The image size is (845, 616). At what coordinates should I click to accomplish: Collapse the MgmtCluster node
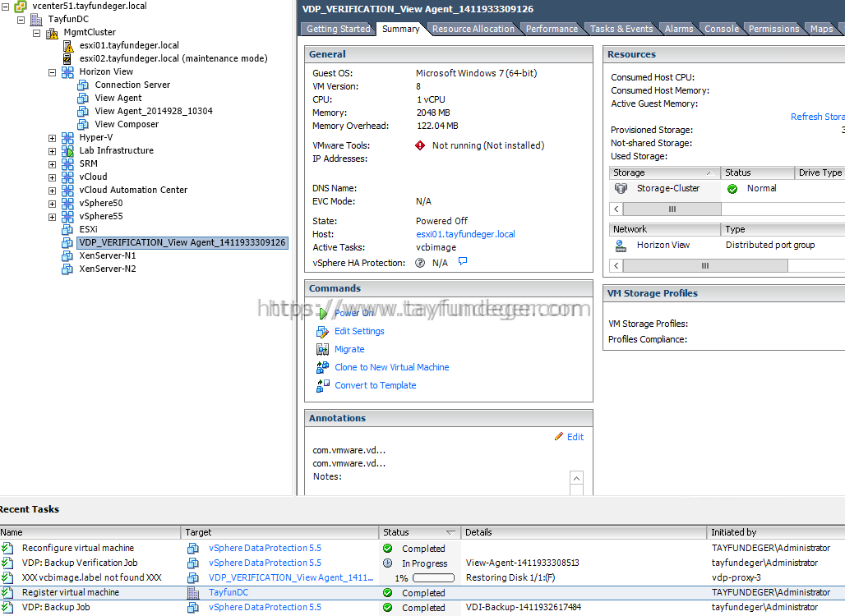pyautogui.click(x=37, y=33)
